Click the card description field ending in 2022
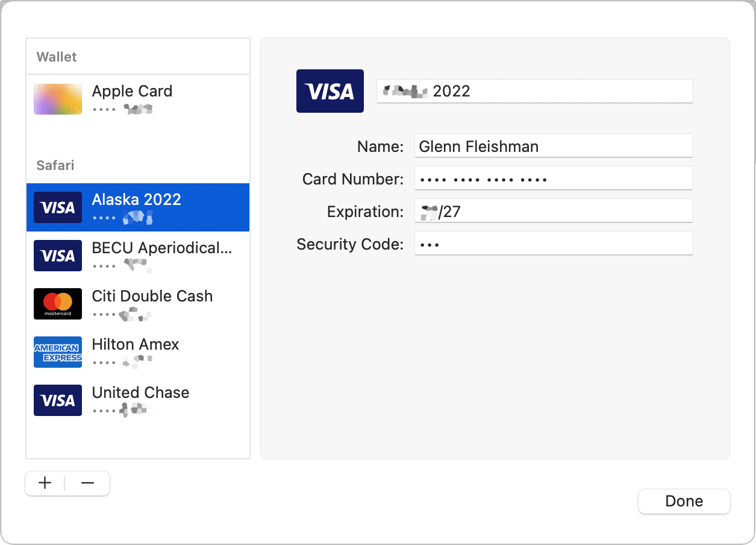 tap(534, 91)
